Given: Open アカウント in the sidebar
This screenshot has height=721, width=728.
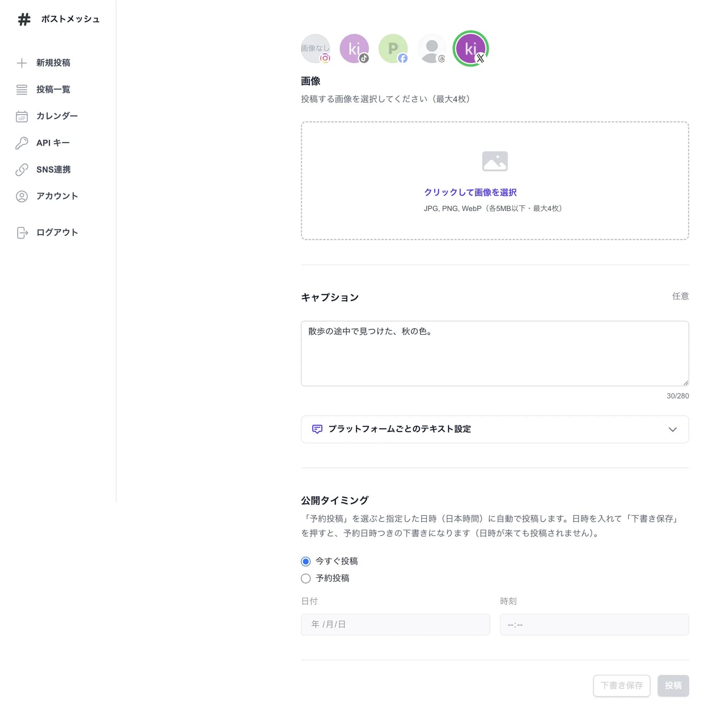Looking at the screenshot, I should click(57, 196).
